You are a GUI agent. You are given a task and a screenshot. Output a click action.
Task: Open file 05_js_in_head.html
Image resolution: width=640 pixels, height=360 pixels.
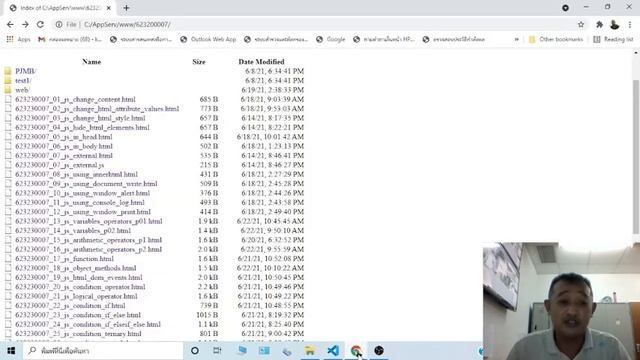click(64, 137)
